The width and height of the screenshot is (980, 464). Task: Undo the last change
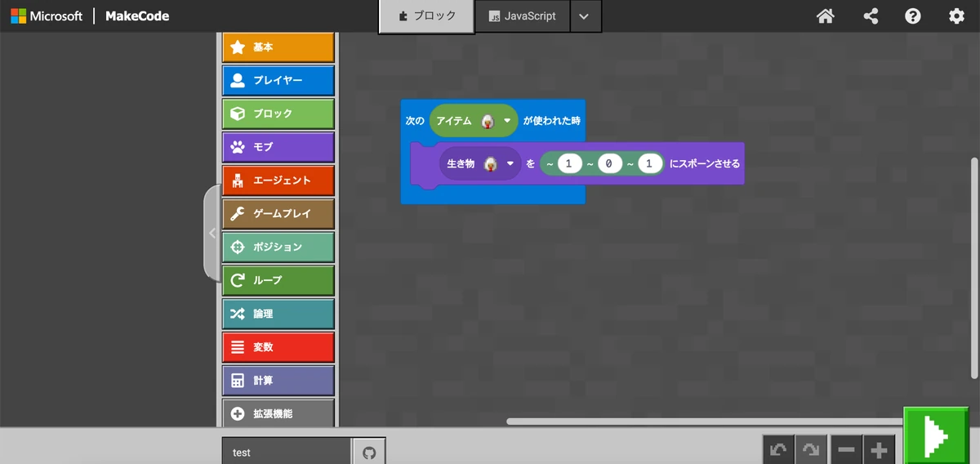tap(778, 449)
